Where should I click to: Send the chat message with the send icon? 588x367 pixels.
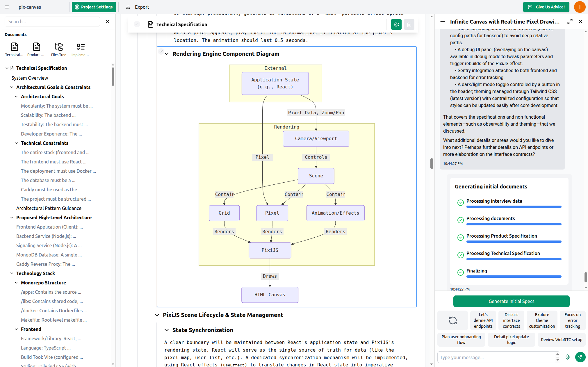tap(580, 357)
